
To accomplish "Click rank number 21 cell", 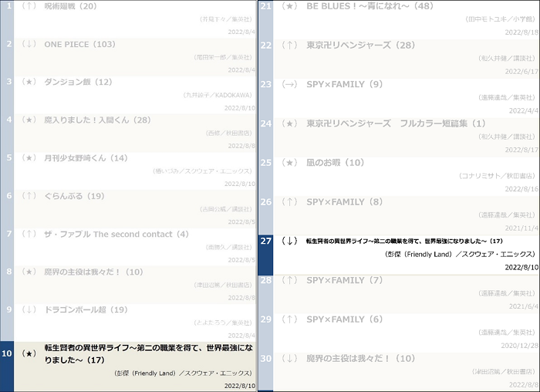I will [x=265, y=19].
